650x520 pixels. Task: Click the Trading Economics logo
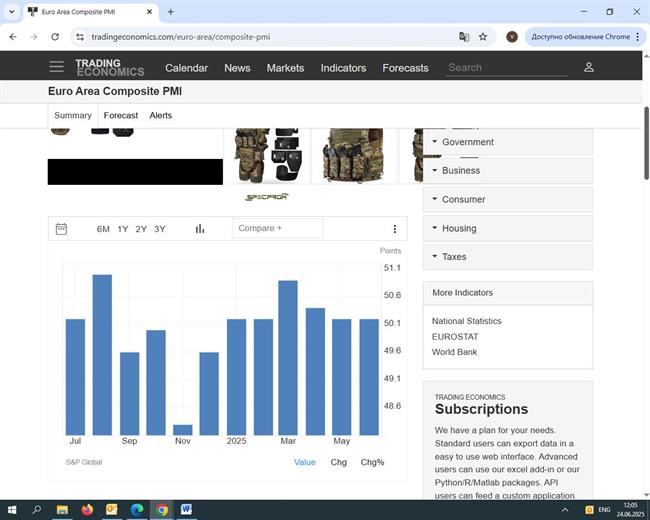[109, 68]
